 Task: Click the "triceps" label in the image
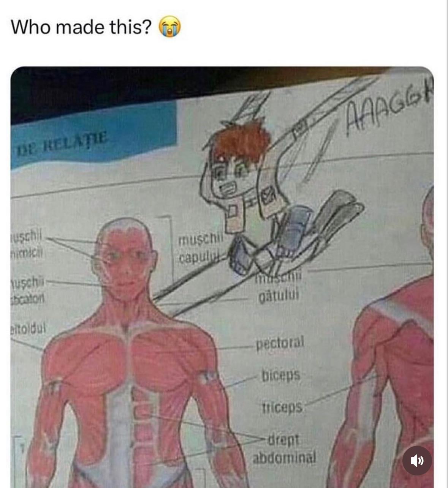(282, 407)
